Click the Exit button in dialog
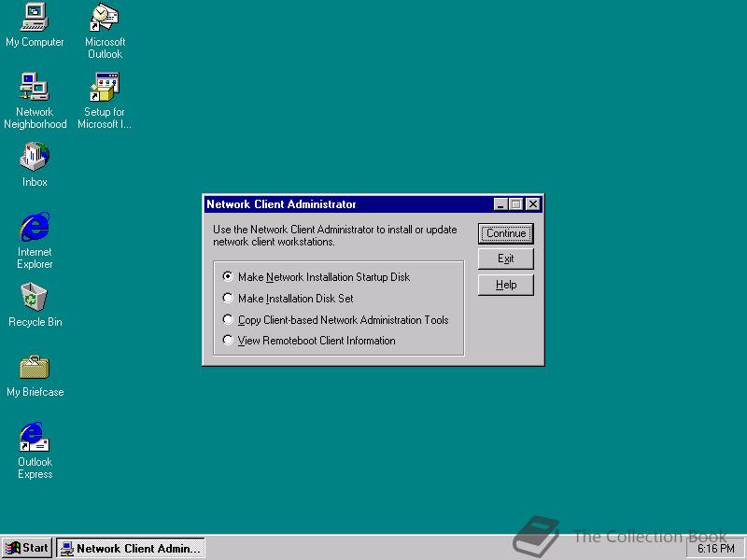The height and width of the screenshot is (560, 747). 505,259
